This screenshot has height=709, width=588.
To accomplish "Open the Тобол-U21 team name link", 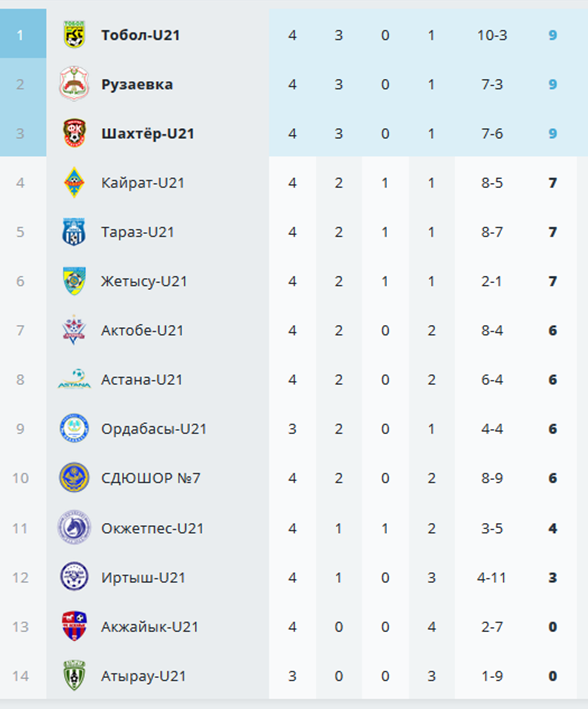I will click(141, 35).
